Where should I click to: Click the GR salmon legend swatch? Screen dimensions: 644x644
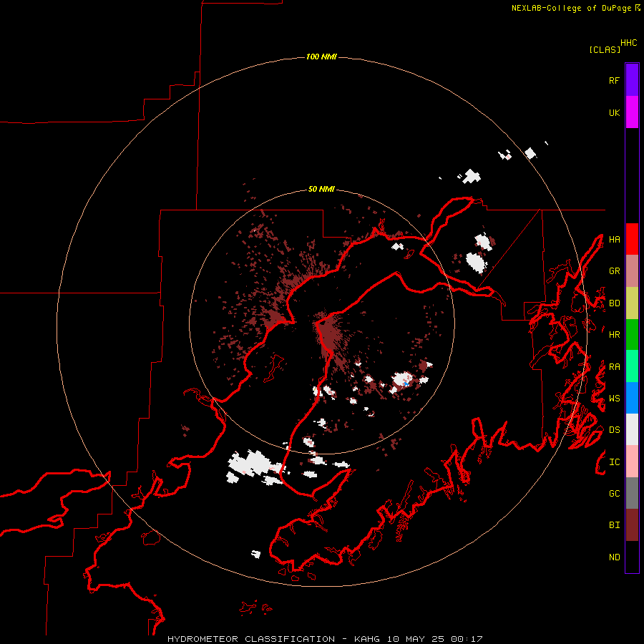[632, 270]
